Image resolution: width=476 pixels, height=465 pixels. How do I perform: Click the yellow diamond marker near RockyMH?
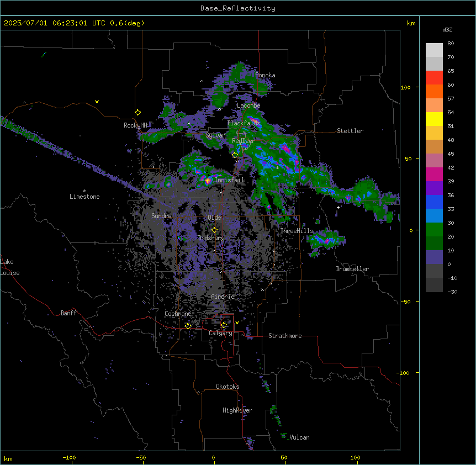[138, 113]
